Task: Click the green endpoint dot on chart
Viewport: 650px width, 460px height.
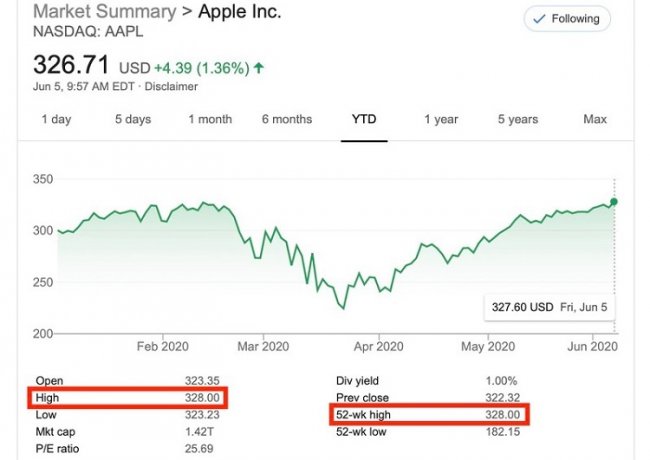Action: tap(614, 202)
